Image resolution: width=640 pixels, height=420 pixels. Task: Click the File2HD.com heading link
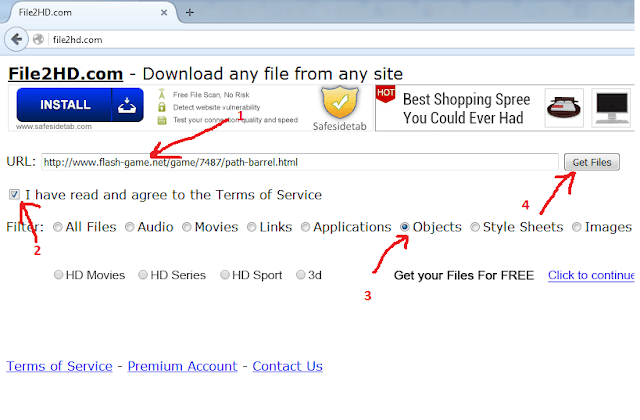pos(66,74)
